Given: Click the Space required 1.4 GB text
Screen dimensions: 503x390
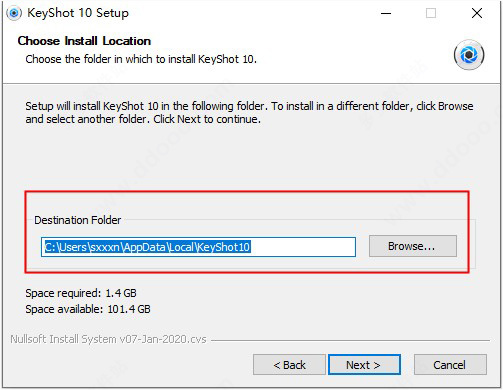Looking at the screenshot, I should 81,293.
